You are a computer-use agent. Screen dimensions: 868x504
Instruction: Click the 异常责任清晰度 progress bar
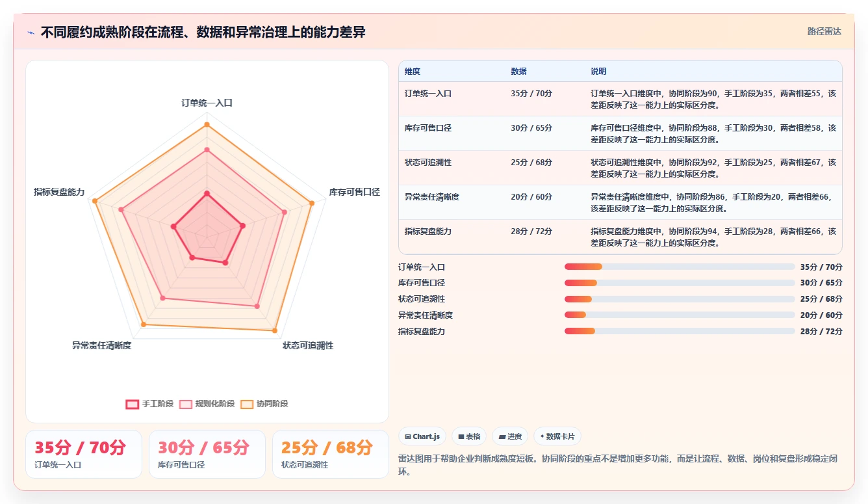[x=680, y=315]
